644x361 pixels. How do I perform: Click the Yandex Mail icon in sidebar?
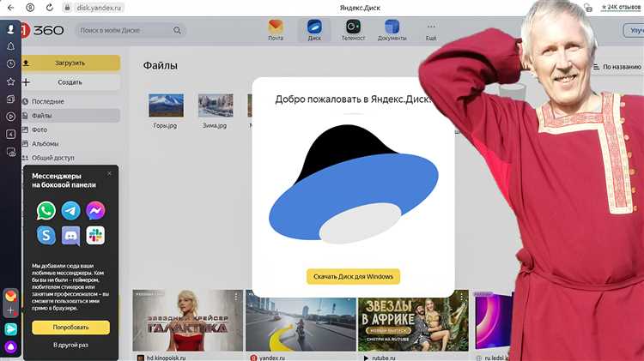[11, 295]
